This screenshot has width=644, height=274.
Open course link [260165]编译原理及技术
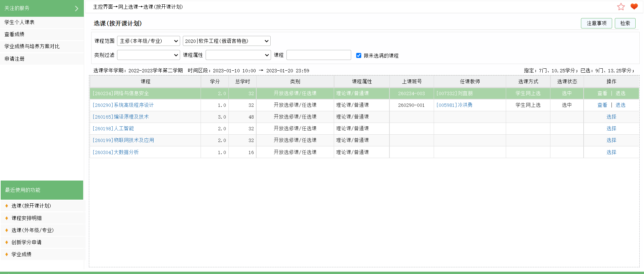point(121,117)
